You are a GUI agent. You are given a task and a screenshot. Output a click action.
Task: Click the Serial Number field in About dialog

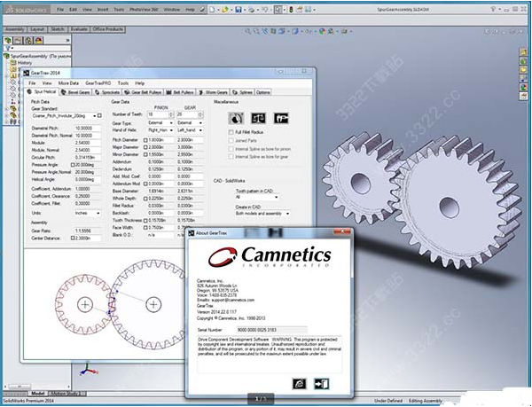coord(271,330)
